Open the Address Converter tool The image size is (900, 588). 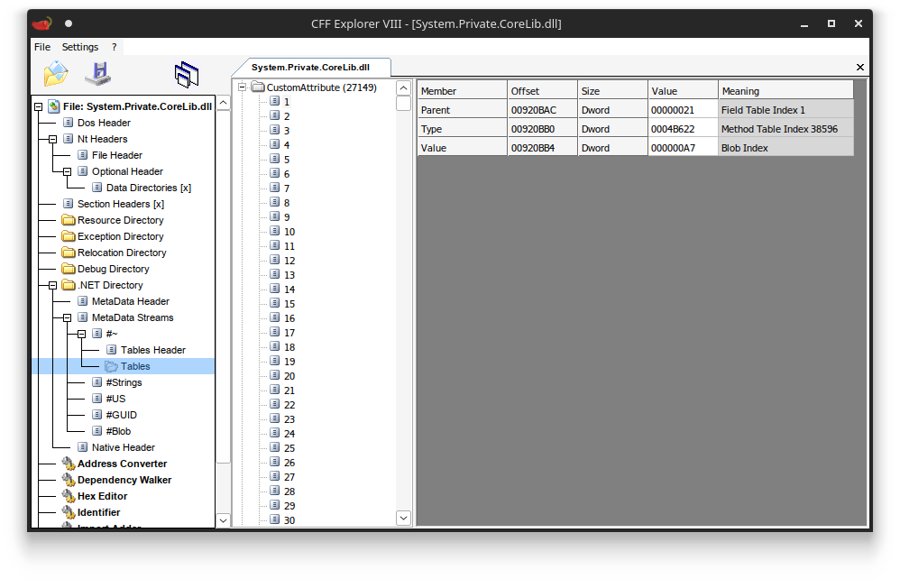click(123, 464)
